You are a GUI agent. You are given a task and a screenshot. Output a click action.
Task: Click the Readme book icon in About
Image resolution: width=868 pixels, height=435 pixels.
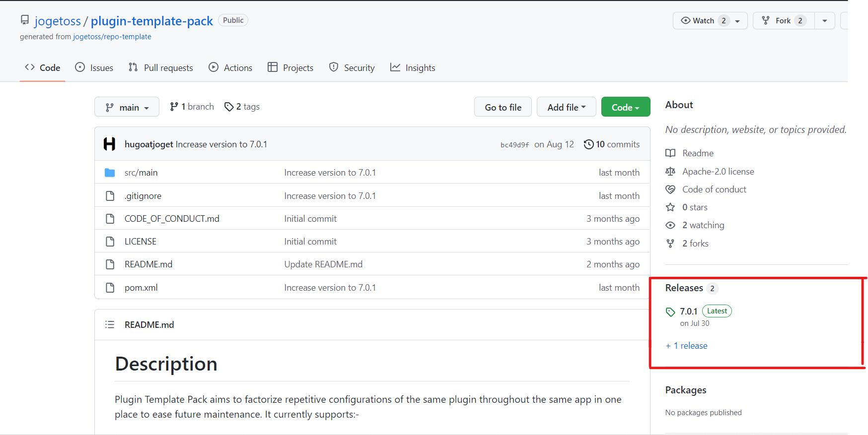click(x=670, y=153)
